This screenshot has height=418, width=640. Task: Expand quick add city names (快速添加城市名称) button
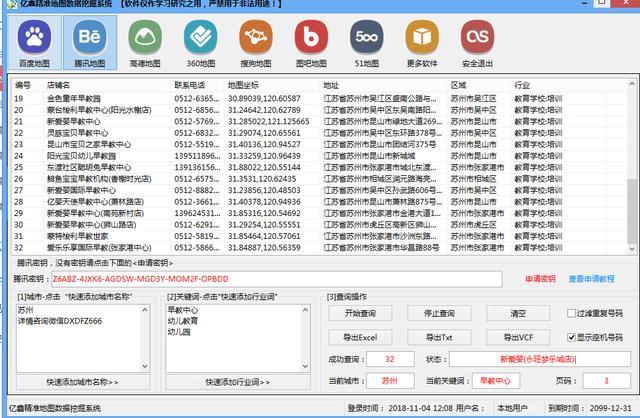(x=82, y=382)
